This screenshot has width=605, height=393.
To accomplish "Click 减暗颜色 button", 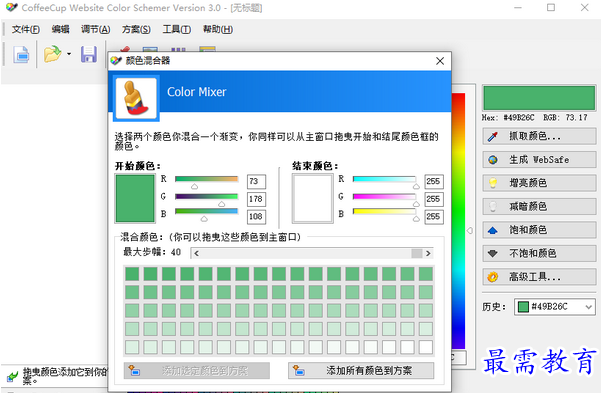I will pyautogui.click(x=539, y=206).
